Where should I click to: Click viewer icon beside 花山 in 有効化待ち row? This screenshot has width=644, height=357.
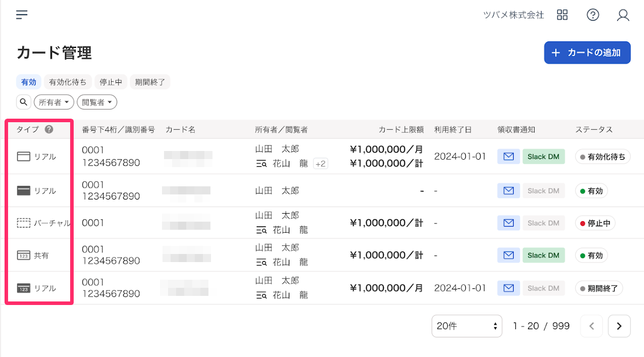tap(261, 164)
